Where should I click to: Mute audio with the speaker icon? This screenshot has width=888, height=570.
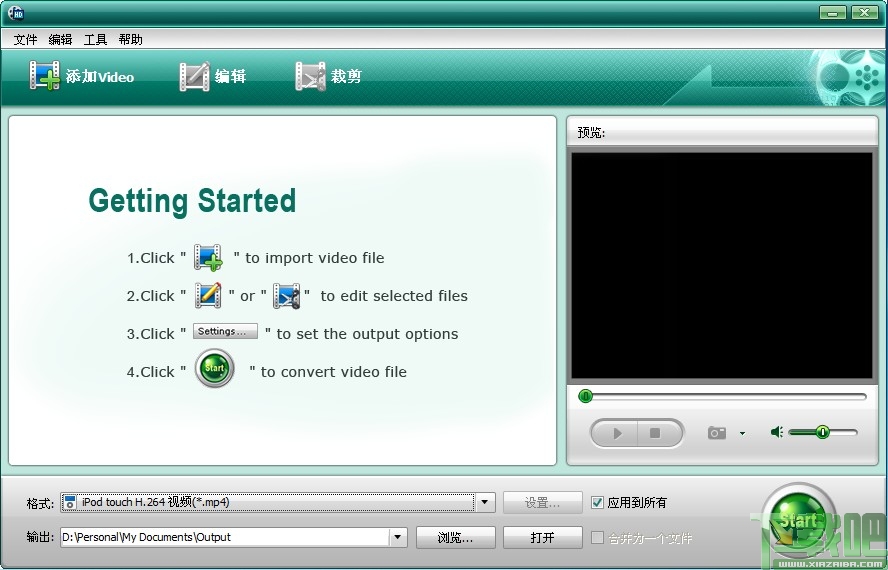coord(776,432)
